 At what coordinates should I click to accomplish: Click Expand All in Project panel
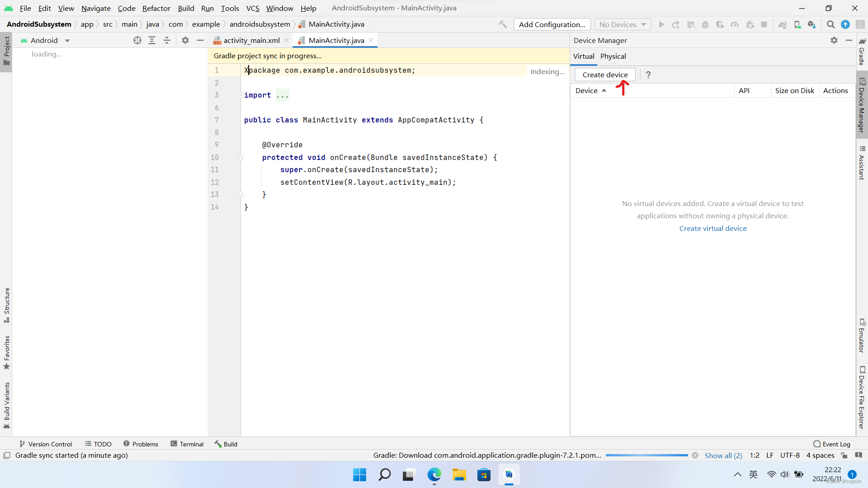tap(152, 40)
